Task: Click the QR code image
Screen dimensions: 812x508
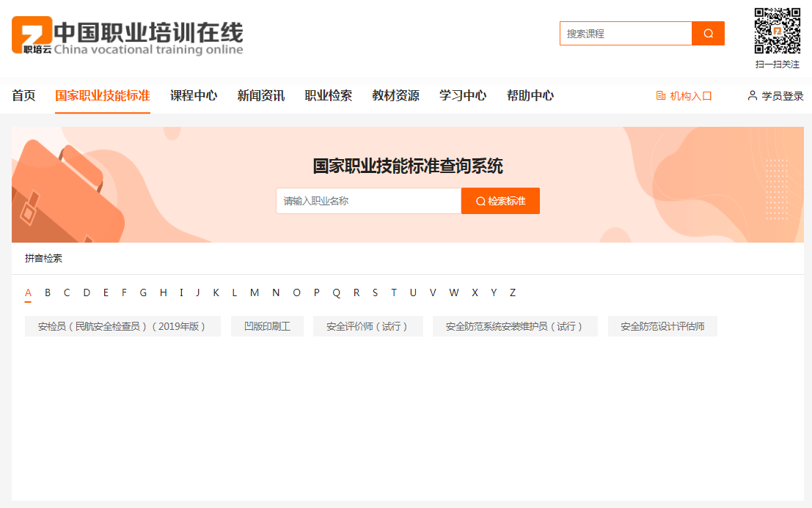Action: click(x=777, y=31)
